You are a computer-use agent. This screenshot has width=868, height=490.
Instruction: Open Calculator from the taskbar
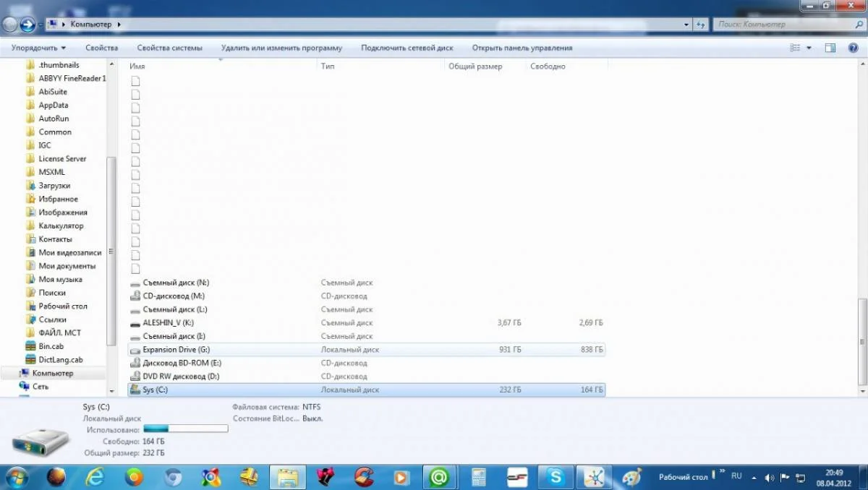(x=478, y=477)
